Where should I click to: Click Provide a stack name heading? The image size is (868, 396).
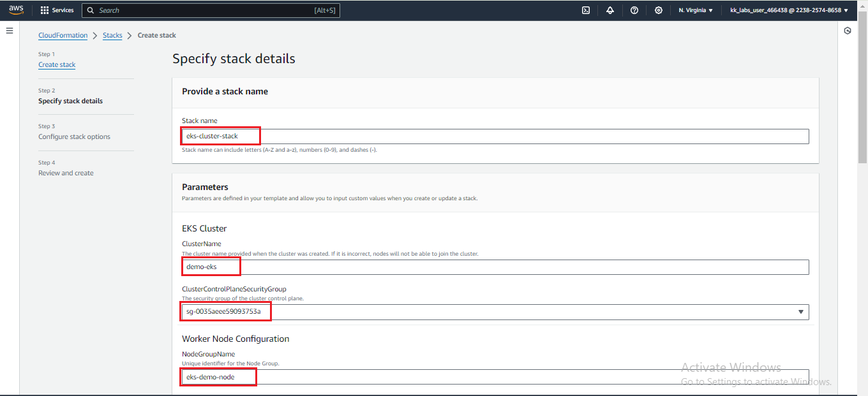click(225, 91)
